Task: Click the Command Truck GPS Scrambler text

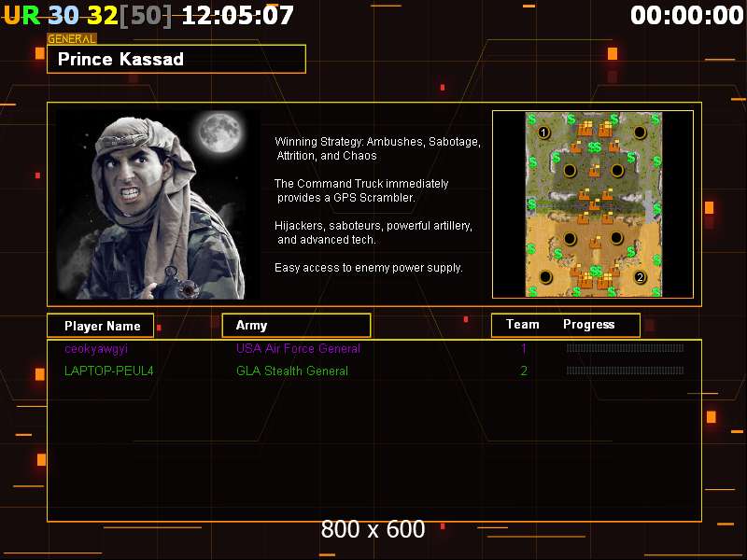Action: (x=361, y=190)
